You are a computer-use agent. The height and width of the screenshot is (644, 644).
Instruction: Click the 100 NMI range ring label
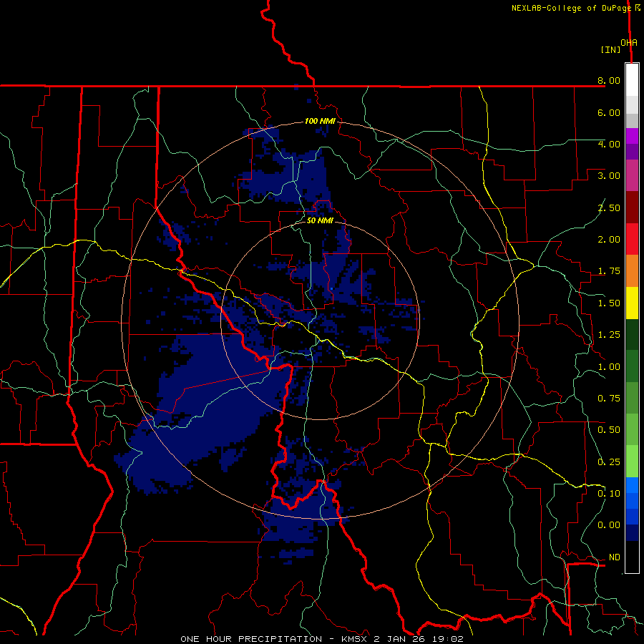320,121
